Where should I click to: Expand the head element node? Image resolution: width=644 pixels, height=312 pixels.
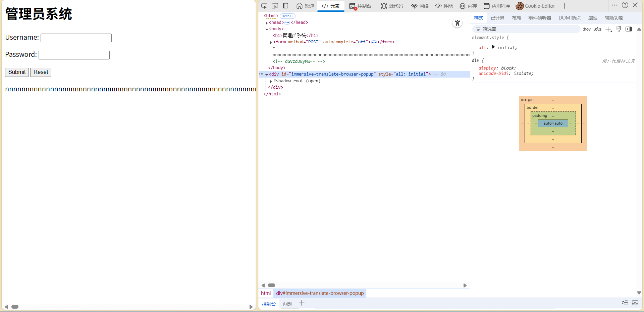pos(267,23)
